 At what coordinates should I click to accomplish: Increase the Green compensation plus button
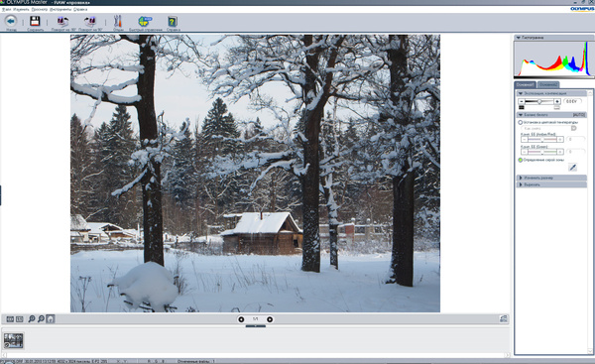[x=560, y=152]
